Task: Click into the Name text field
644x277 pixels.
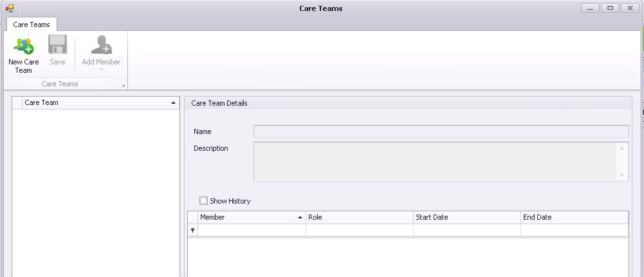Action: 441,131
